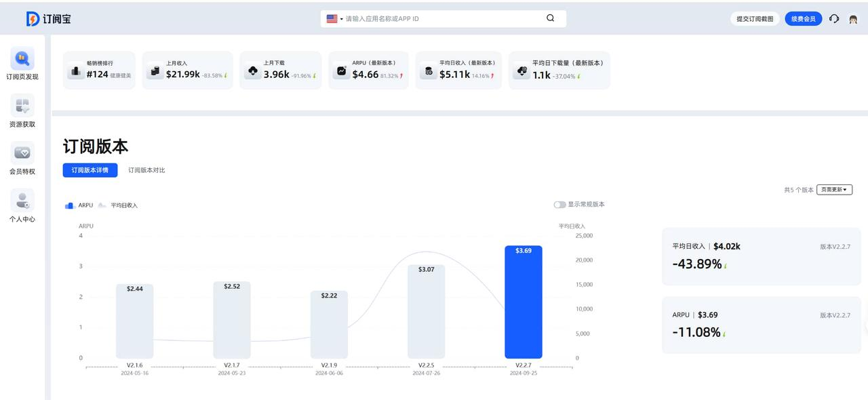
Task: Open the 个人中心 sidebar icon
Action: (22, 201)
